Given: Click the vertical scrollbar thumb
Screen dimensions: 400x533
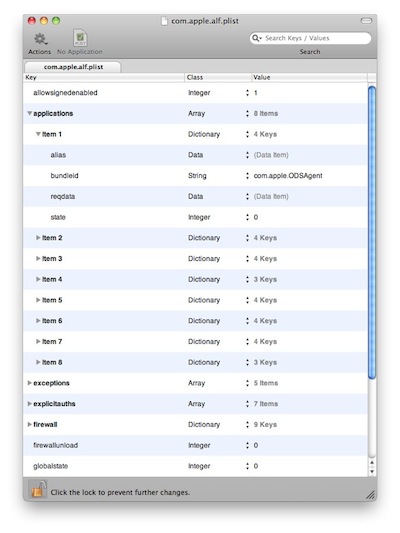Looking at the screenshot, I should click(x=372, y=232).
